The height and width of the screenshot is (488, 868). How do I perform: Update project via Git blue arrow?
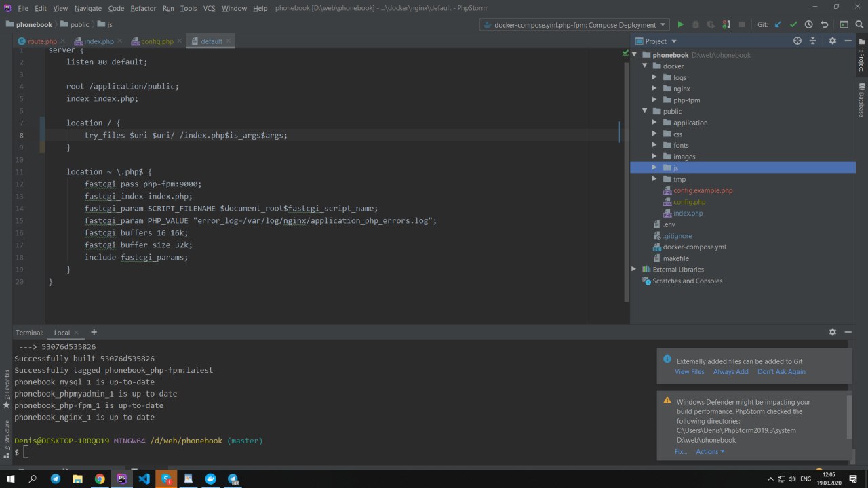pyautogui.click(x=778, y=24)
